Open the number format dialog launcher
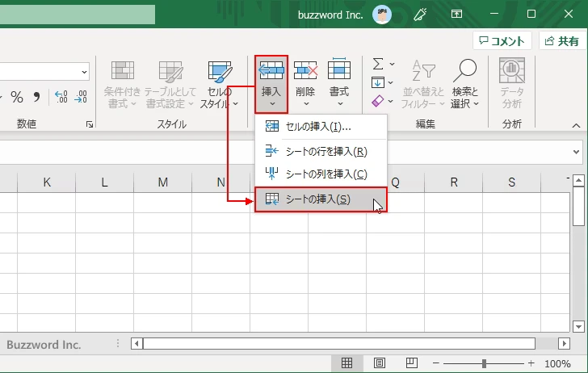The height and width of the screenshot is (373, 588). click(x=90, y=124)
